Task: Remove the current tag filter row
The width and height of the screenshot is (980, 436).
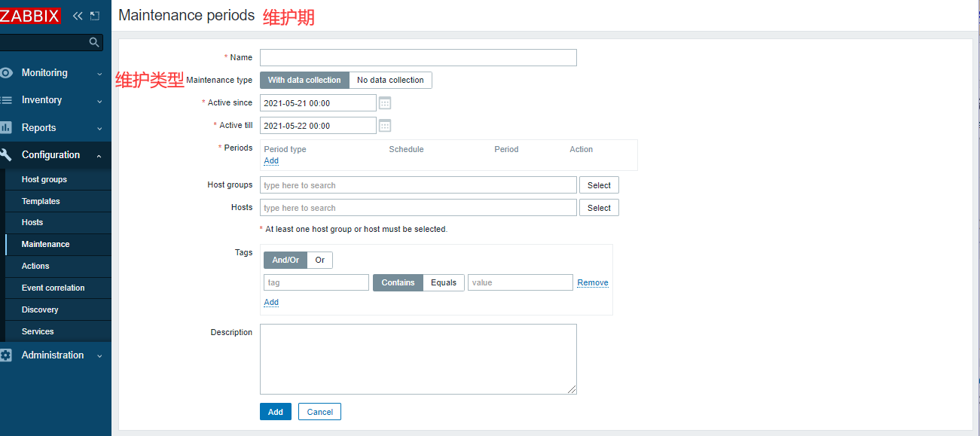Action: (592, 282)
